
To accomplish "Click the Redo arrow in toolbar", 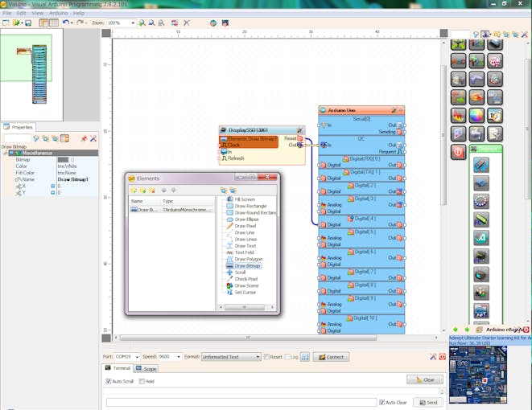I will coord(80,23).
